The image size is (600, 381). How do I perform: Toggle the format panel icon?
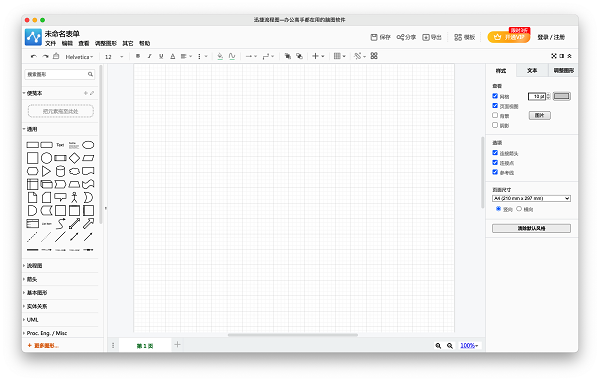(562, 56)
